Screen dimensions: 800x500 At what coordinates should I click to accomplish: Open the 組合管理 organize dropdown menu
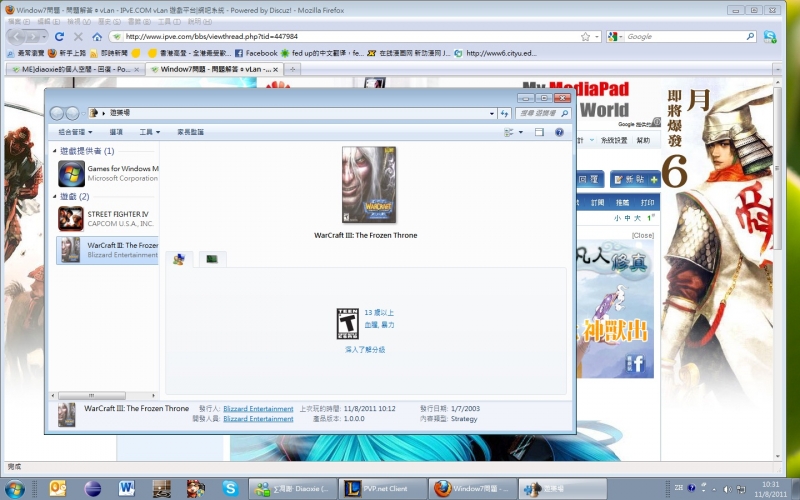(x=75, y=132)
